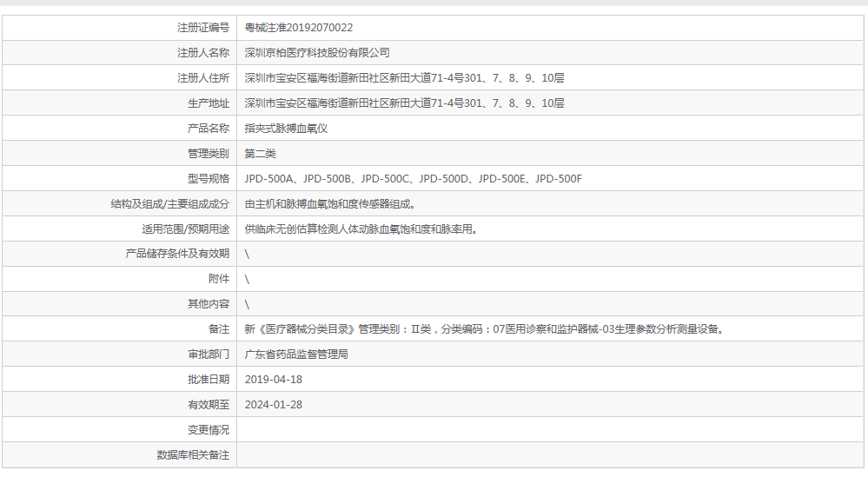The height and width of the screenshot is (477, 868).
Task: Click backslash value in 附件 row
Action: (x=247, y=280)
